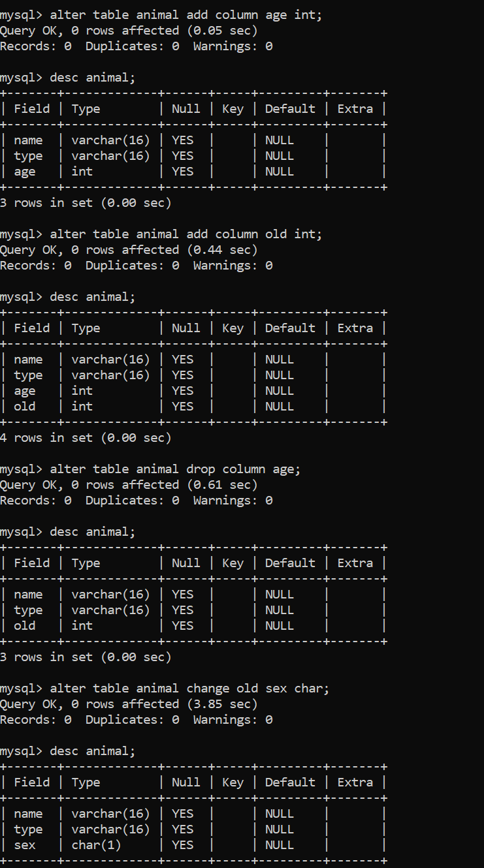Click the 'sex' field name cell

point(25,845)
